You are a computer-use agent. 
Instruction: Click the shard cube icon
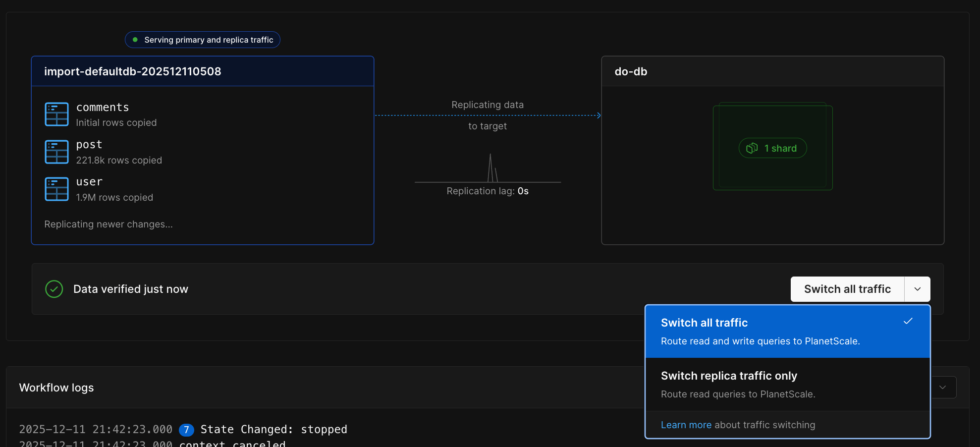click(x=752, y=148)
